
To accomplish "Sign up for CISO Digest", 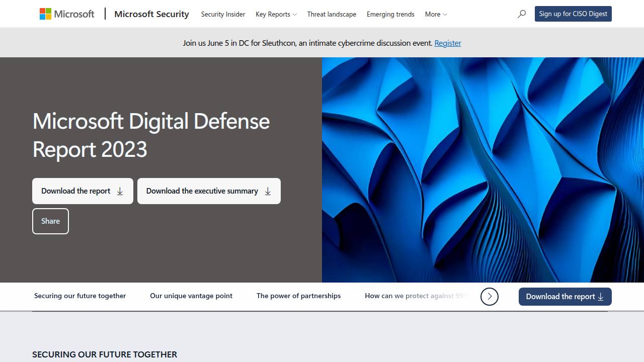I will 573,14.
